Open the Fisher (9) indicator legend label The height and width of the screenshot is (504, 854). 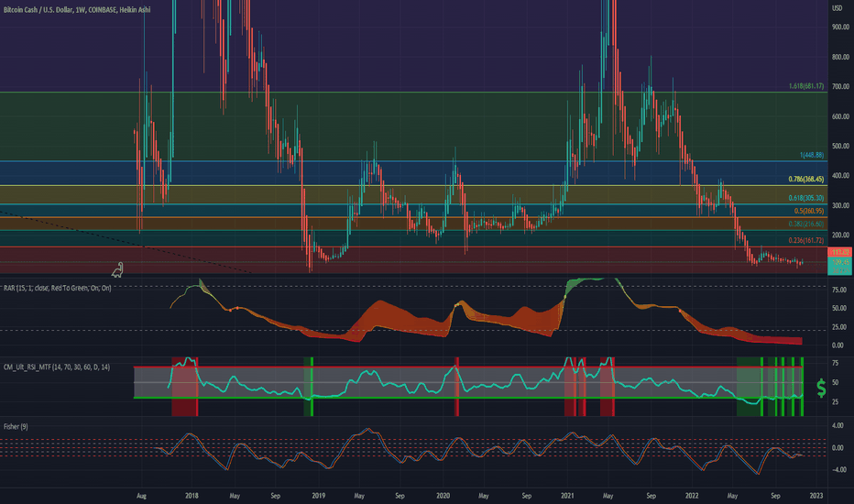pyautogui.click(x=16, y=427)
